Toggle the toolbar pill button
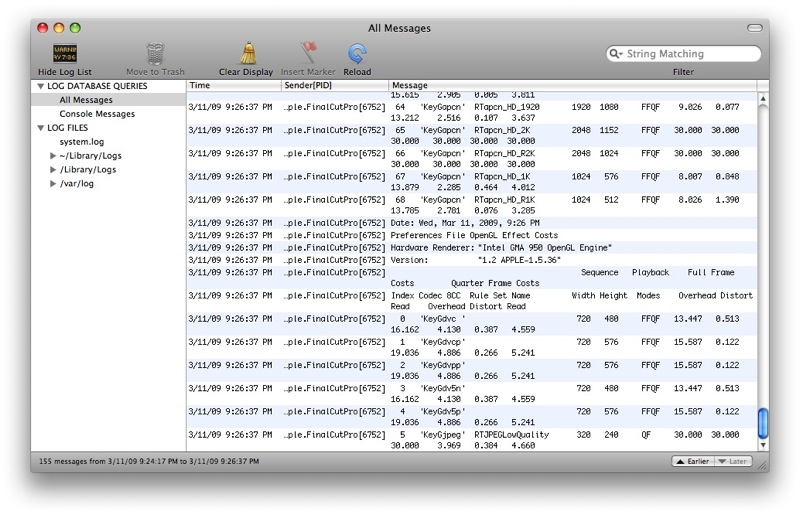Screen dimensions: 800x515 click(x=755, y=28)
